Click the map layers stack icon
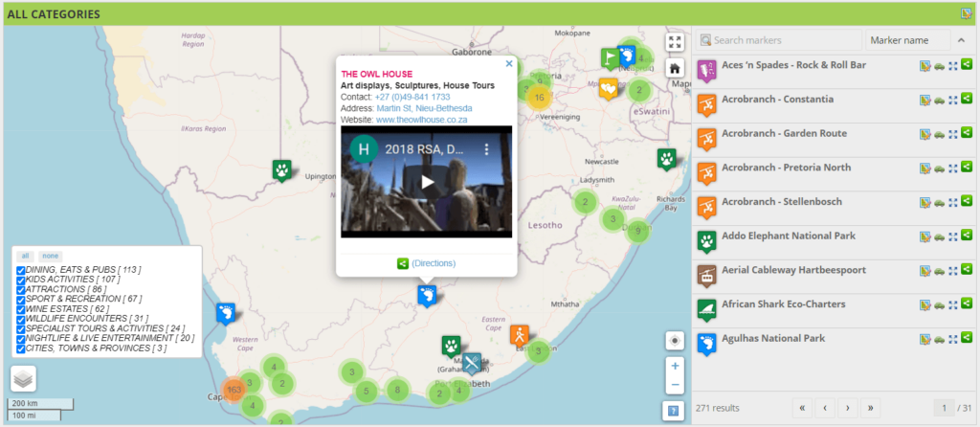Image resolution: width=980 pixels, height=427 pixels. [x=24, y=379]
